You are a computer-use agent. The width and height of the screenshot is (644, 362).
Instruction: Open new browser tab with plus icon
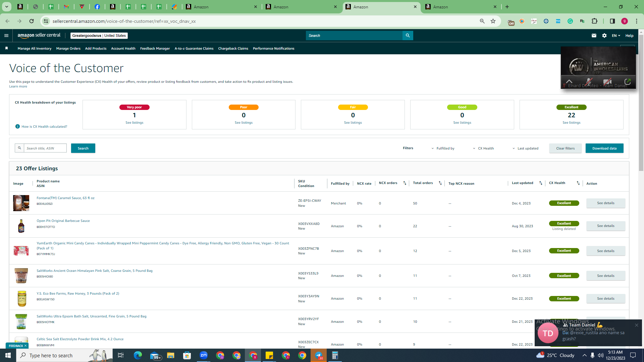tap(507, 7)
